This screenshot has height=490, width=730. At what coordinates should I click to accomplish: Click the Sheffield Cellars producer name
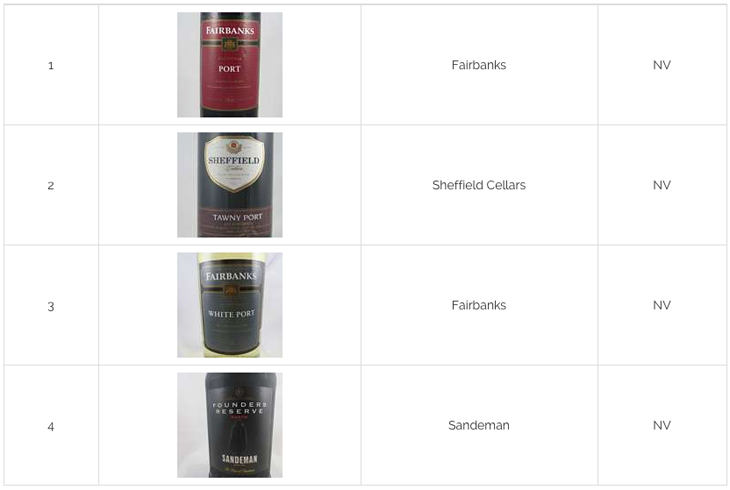tap(479, 185)
